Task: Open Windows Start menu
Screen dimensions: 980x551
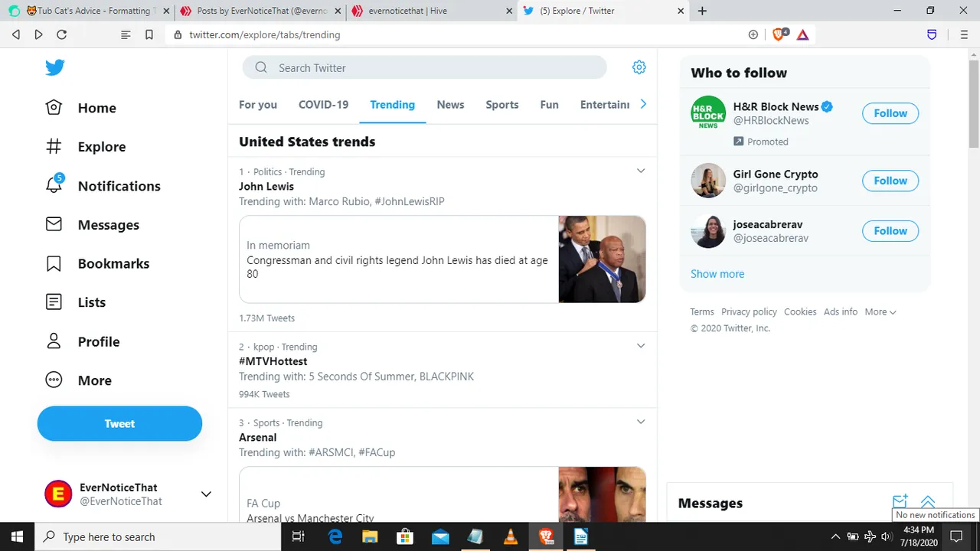Action: click(x=17, y=536)
